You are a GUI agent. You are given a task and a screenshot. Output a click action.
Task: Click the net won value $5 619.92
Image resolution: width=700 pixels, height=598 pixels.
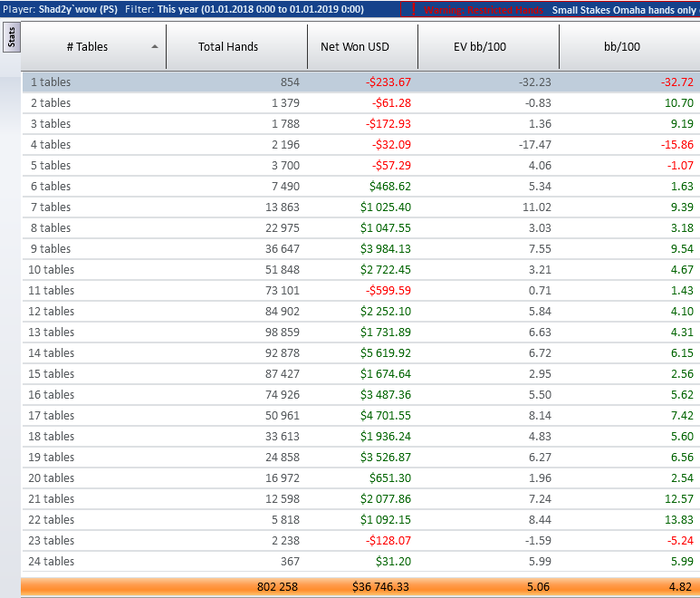[386, 353]
